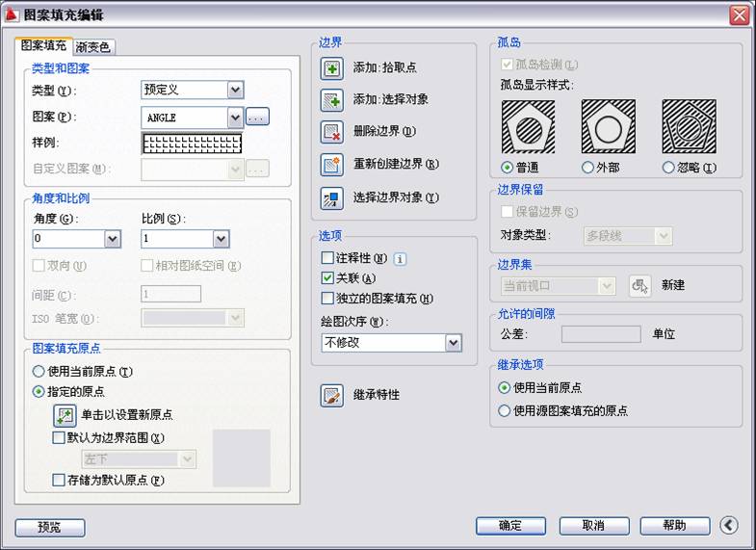Click the 预览 button

click(x=49, y=528)
